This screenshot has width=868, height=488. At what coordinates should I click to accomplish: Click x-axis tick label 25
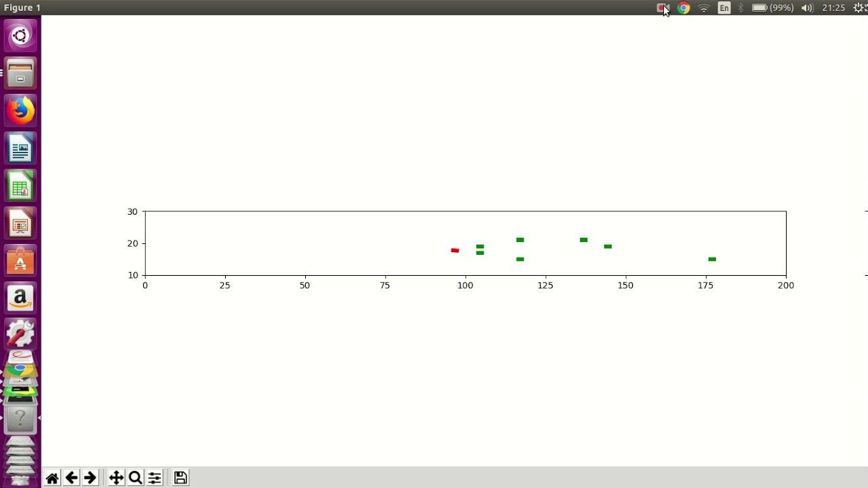pos(225,285)
